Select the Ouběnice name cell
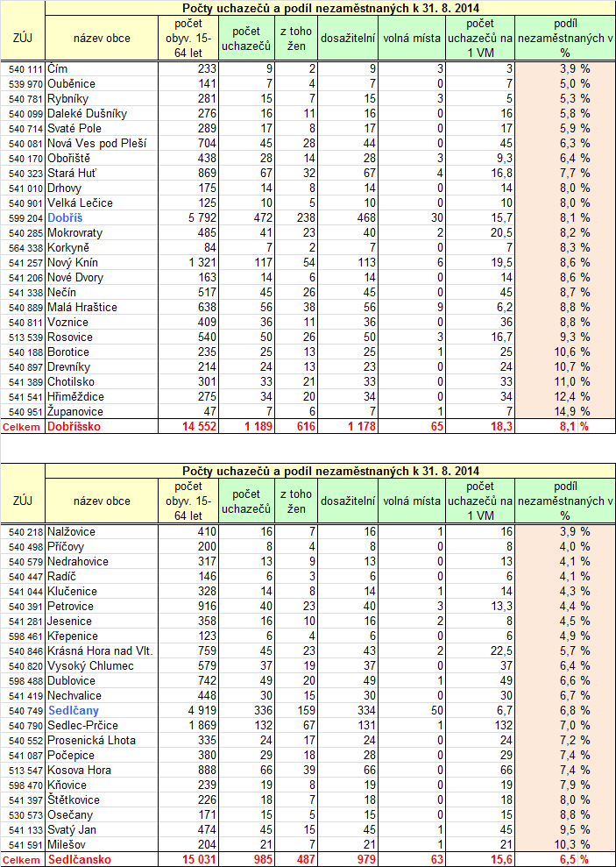 102,84
